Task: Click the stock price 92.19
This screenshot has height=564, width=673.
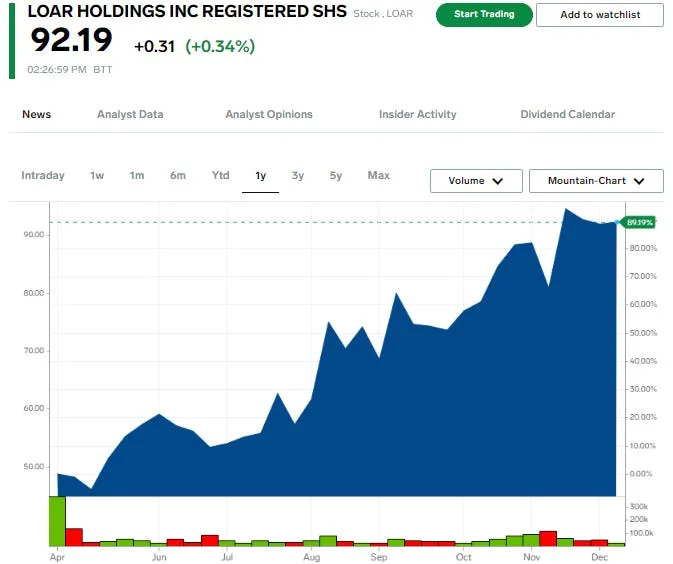Action: 71,40
